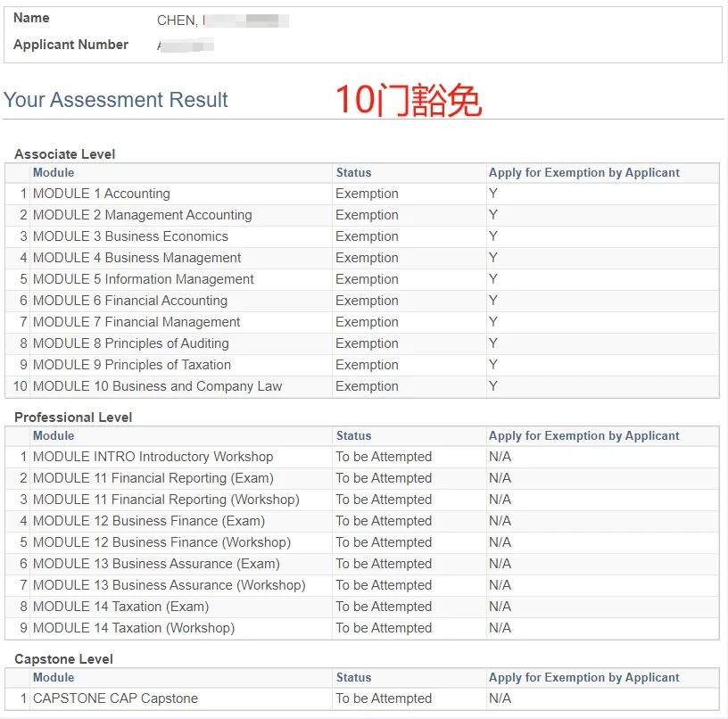The image size is (728, 719).
Task: Click "MODULE 8 Principles of Auditing"
Action: coord(131,343)
